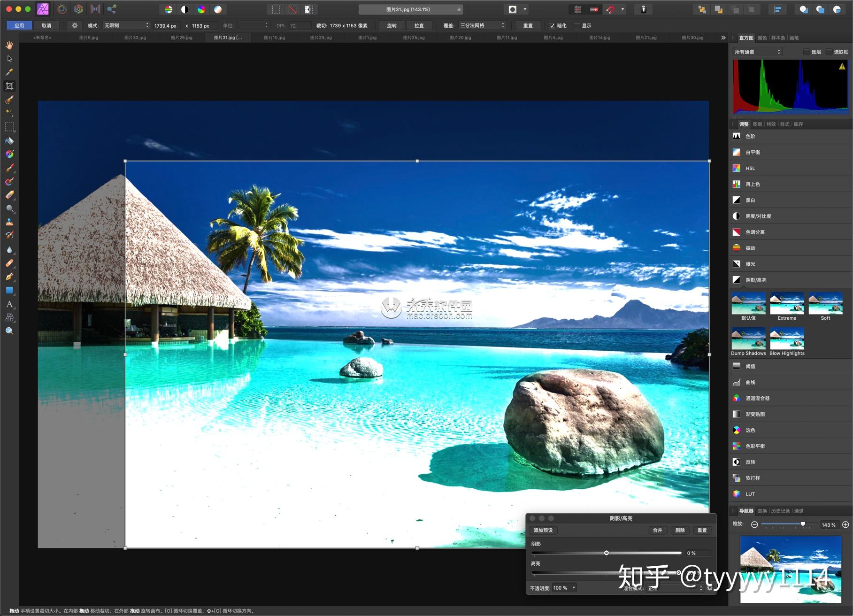
Task: Open the 图片5.jpg document tab
Action: coord(89,38)
